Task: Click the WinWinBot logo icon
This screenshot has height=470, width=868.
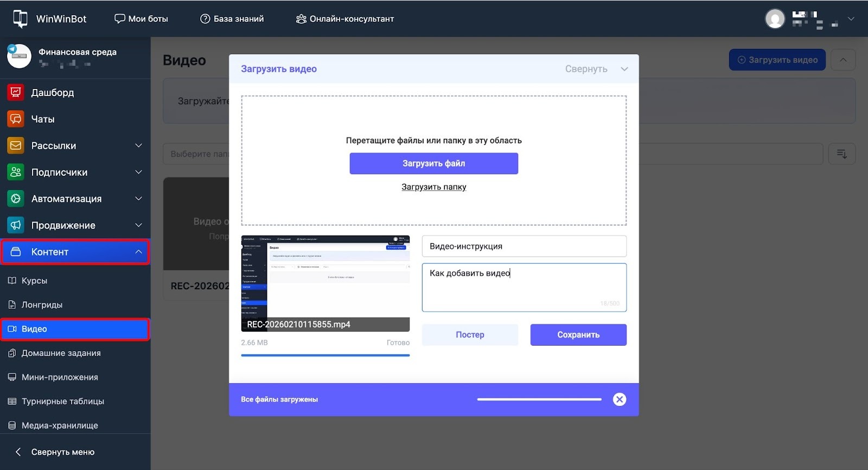Action: (x=20, y=18)
